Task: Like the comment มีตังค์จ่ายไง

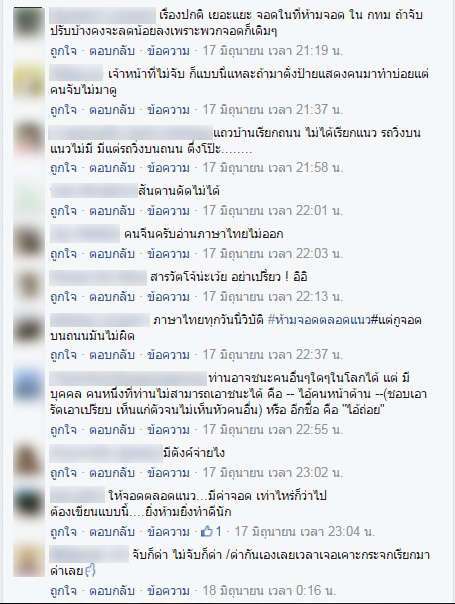Action: (x=64, y=473)
